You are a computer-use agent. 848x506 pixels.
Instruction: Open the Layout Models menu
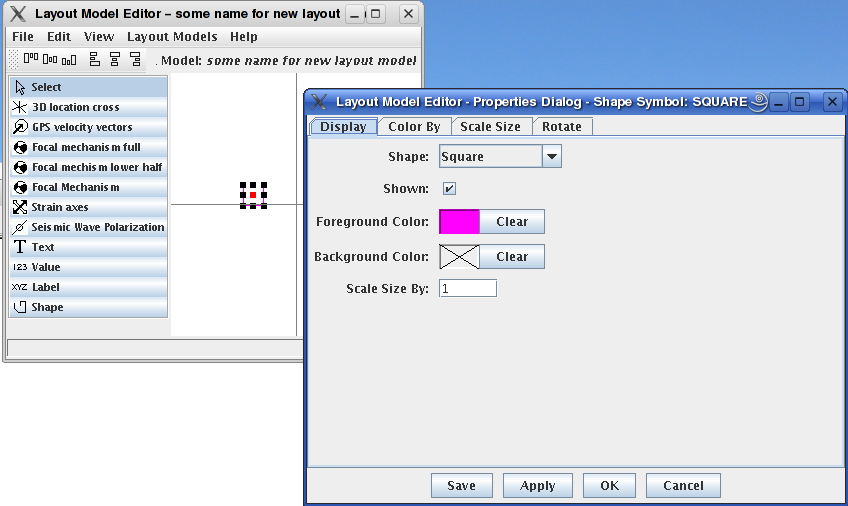click(x=172, y=37)
